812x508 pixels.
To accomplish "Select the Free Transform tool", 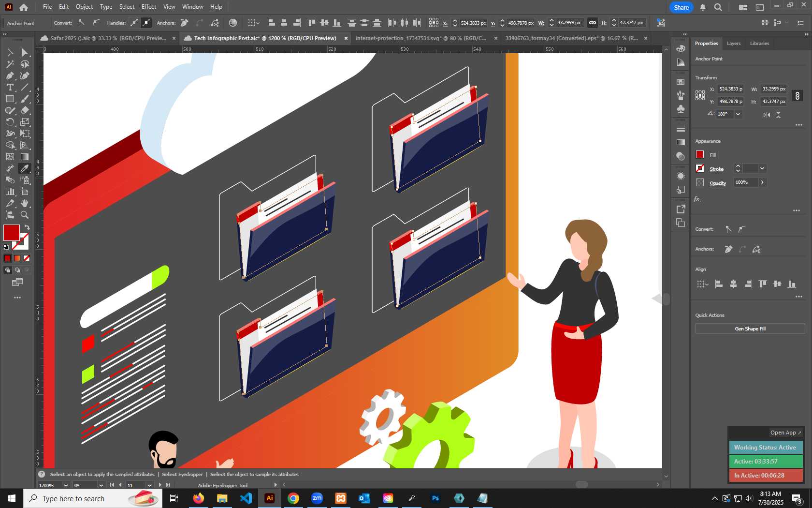I will point(25,134).
